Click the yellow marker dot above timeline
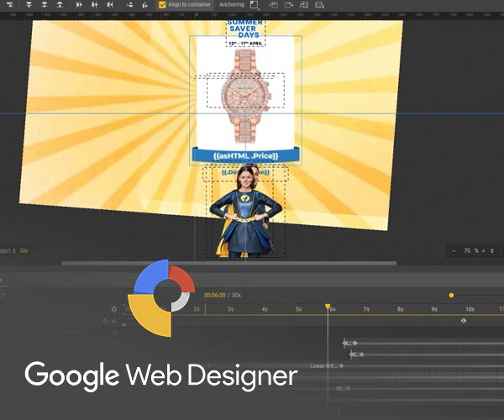The height and width of the screenshot is (420, 504). pos(451,295)
